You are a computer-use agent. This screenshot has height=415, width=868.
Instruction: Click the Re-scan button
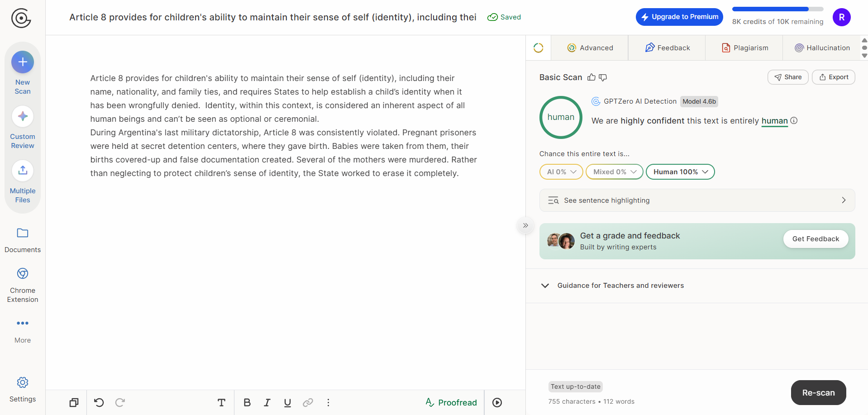tap(818, 393)
